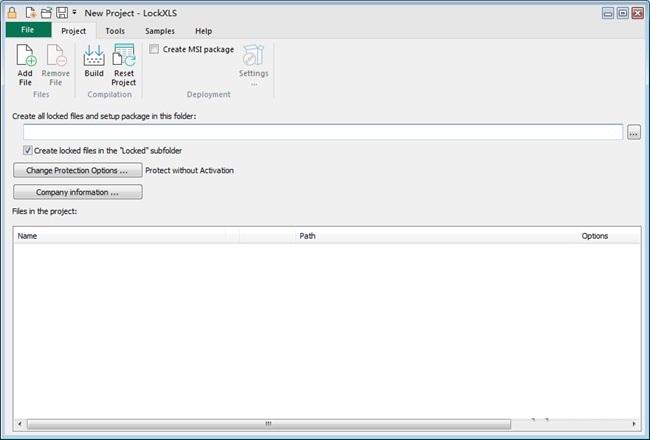This screenshot has height=440, width=650.
Task: Switch to the Tools tab
Action: (x=115, y=31)
